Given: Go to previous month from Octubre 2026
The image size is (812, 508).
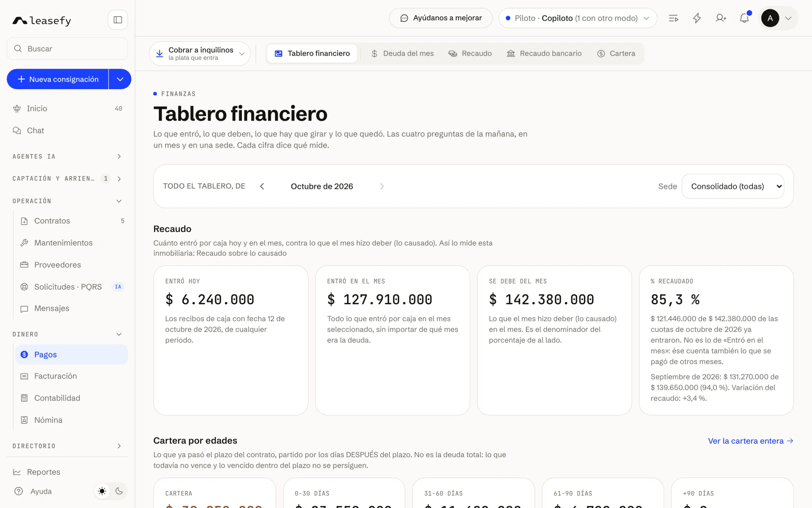Looking at the screenshot, I should [x=262, y=186].
